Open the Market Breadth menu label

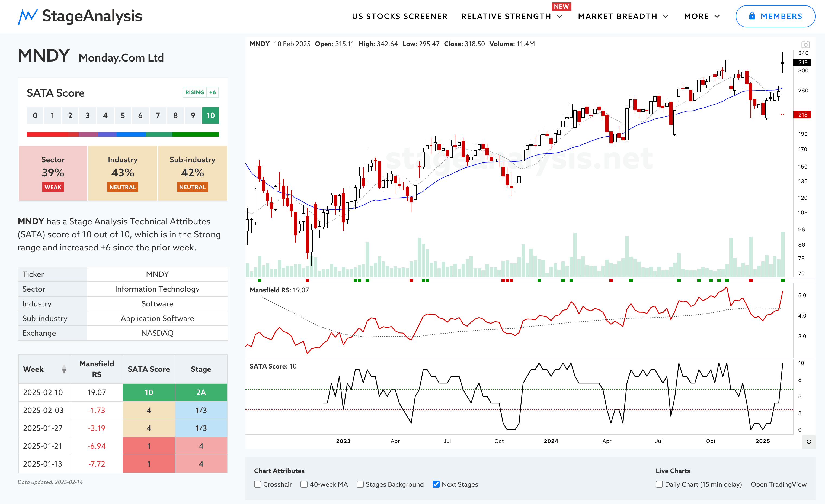[x=618, y=16]
